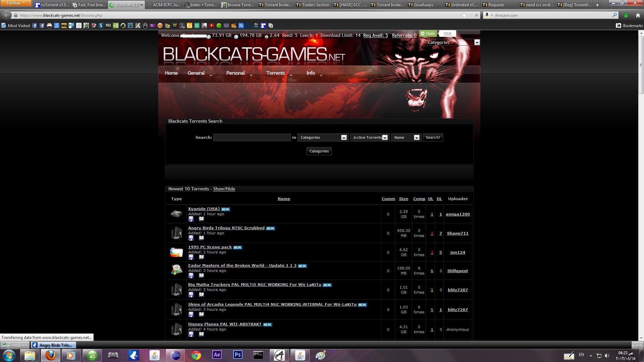Sort torrents by Size column header

[404, 199]
